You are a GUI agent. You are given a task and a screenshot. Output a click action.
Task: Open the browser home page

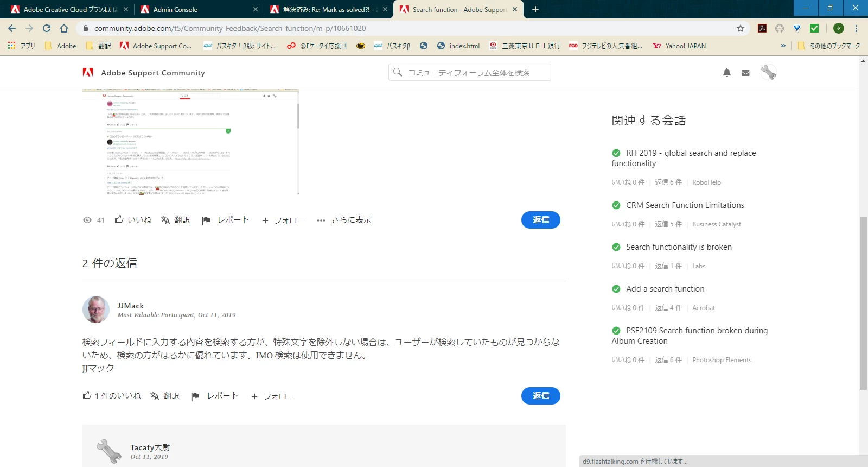(x=64, y=28)
